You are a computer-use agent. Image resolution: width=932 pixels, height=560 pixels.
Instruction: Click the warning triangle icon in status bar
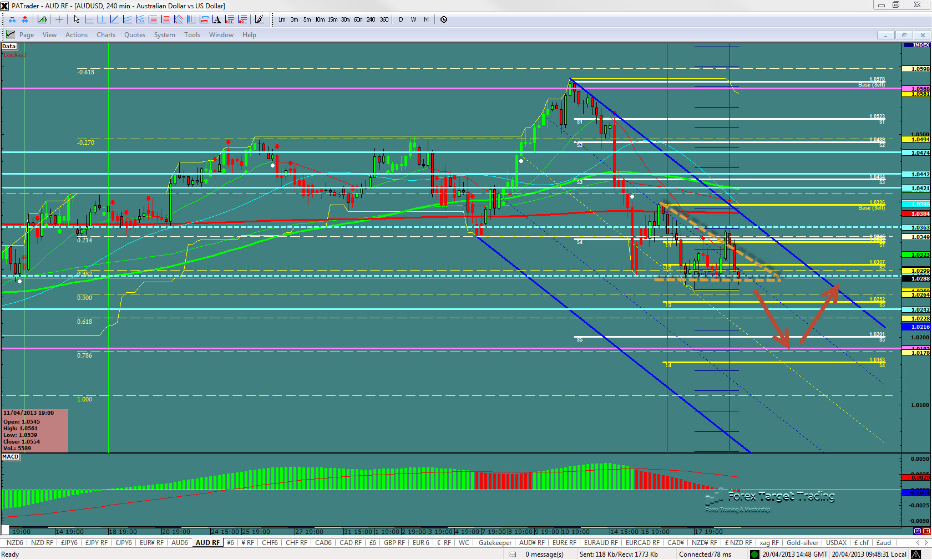tap(916, 554)
